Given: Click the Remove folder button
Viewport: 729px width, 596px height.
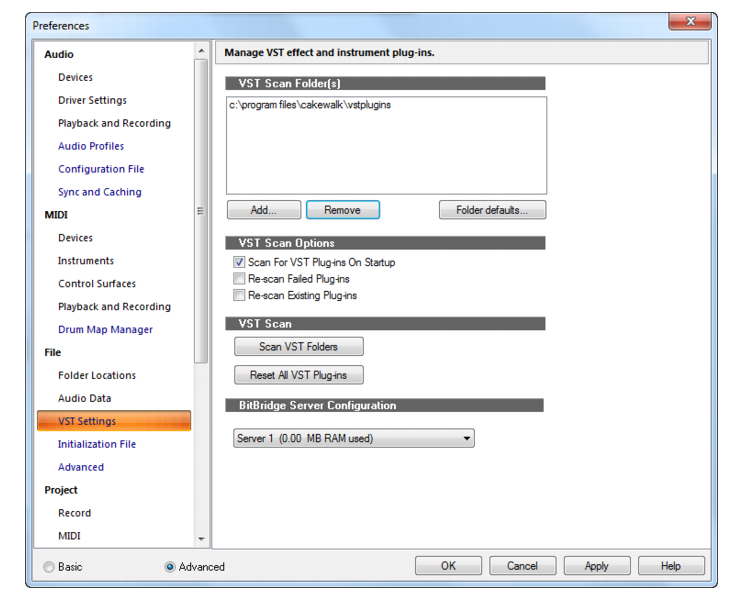Looking at the screenshot, I should tap(343, 210).
